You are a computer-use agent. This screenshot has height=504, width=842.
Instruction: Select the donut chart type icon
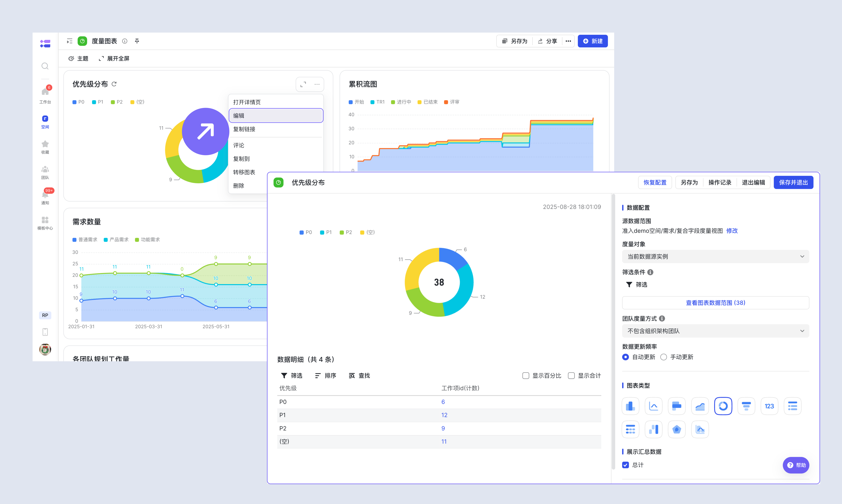(x=723, y=406)
